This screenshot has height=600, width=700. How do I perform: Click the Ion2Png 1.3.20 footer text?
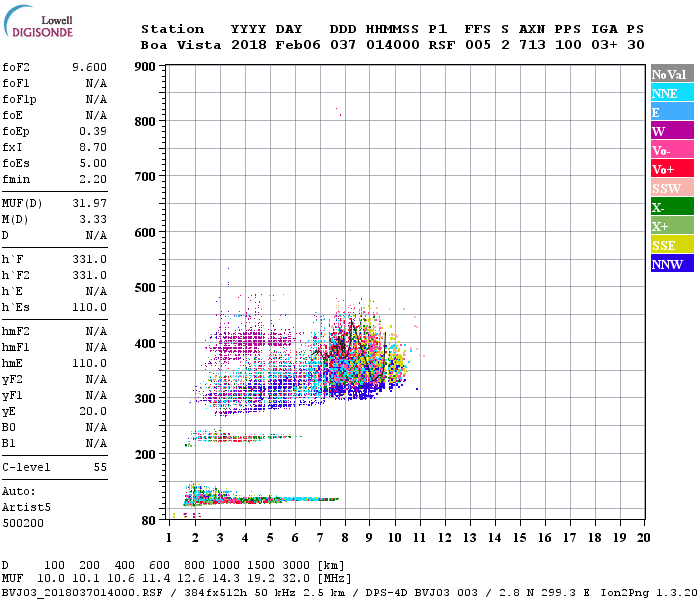point(648,592)
